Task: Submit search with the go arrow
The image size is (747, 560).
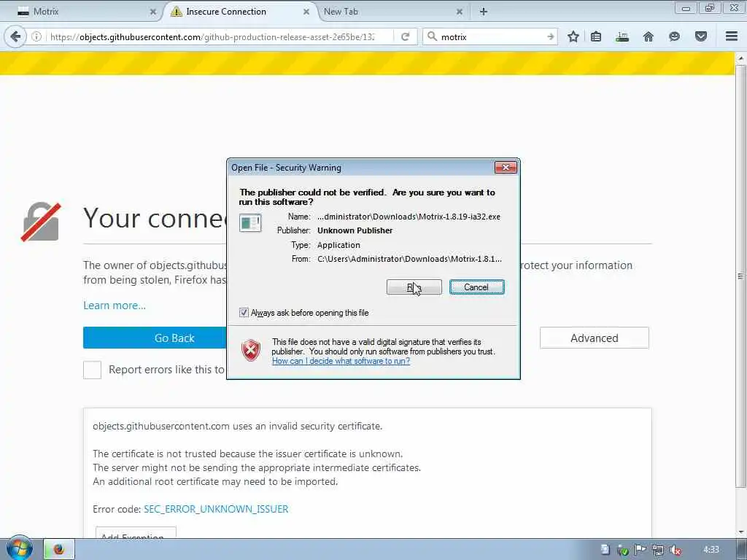Action: tap(550, 36)
